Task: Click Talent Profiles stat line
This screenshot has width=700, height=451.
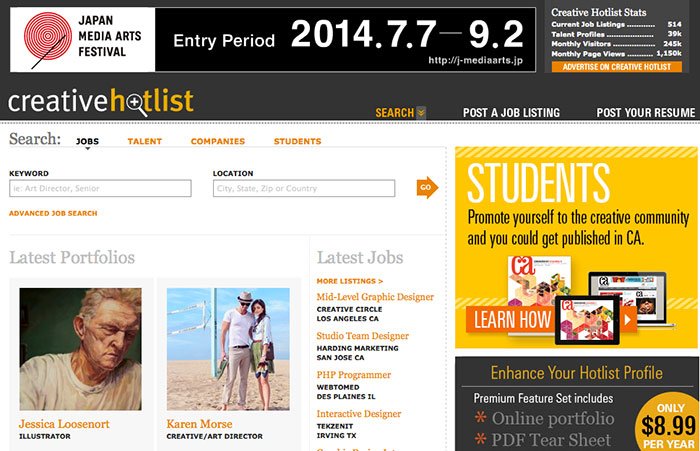Action: [x=616, y=34]
